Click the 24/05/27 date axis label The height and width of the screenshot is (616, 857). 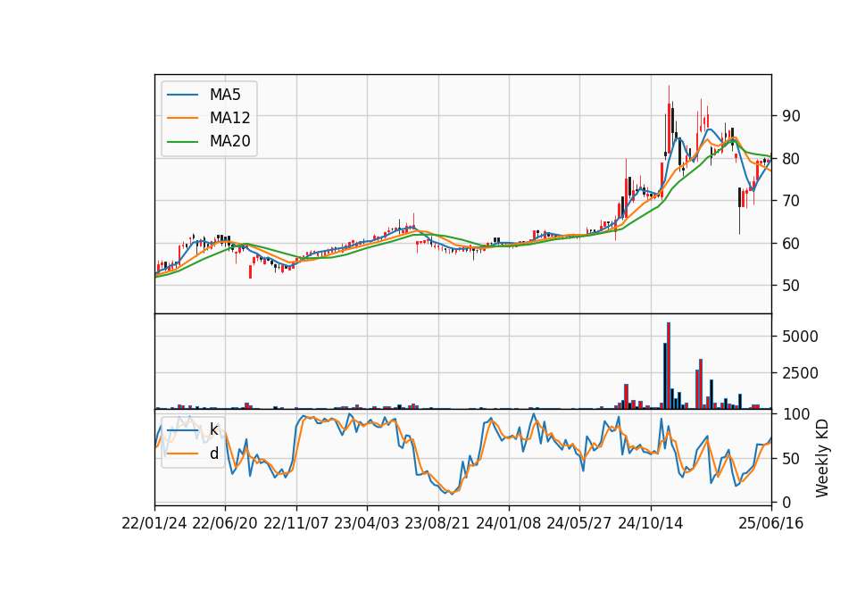(x=579, y=523)
